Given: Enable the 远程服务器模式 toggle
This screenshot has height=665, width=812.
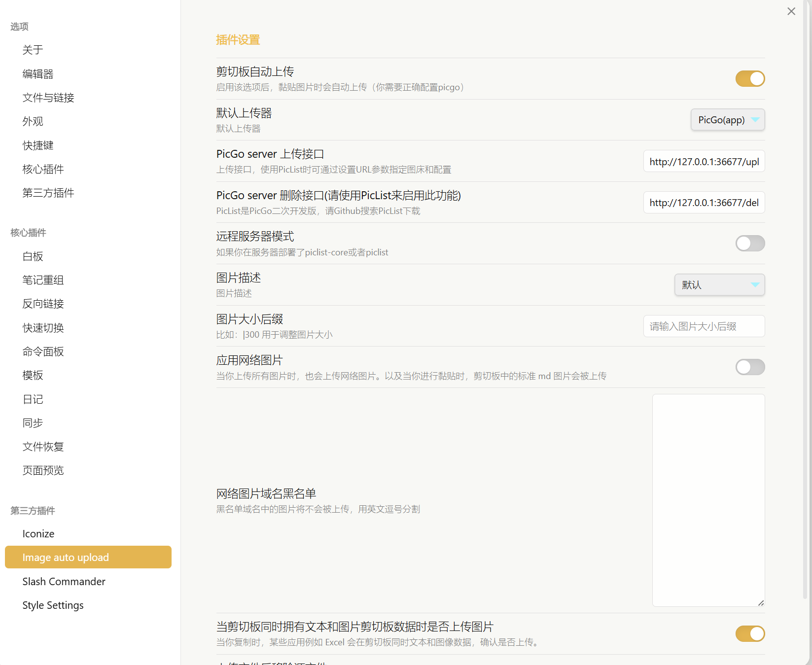Looking at the screenshot, I should 749,244.
